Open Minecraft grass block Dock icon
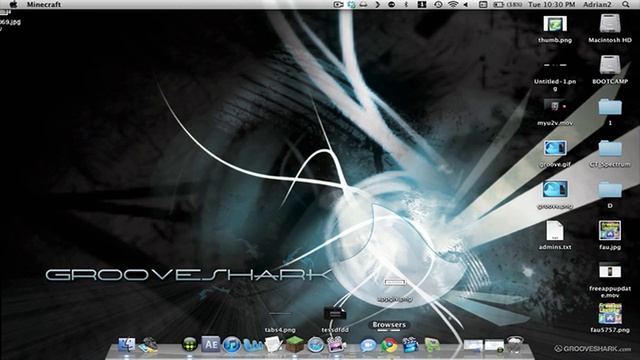 295,345
